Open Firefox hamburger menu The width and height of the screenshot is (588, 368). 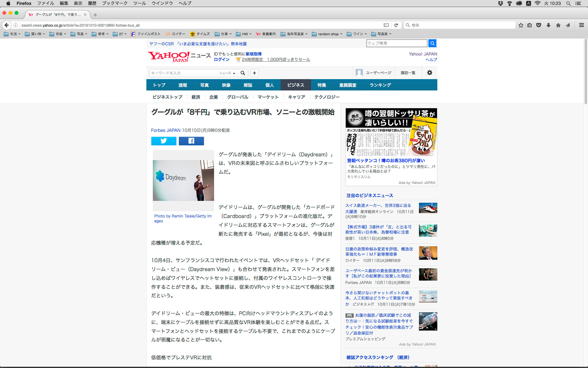pyautogui.click(x=581, y=25)
